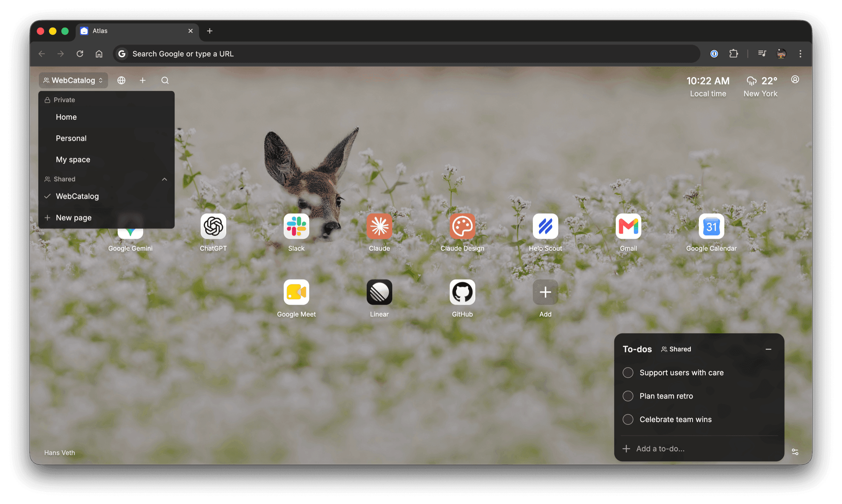Image resolution: width=842 pixels, height=504 pixels.
Task: Click the 22° New York weather widget
Action: 761,87
